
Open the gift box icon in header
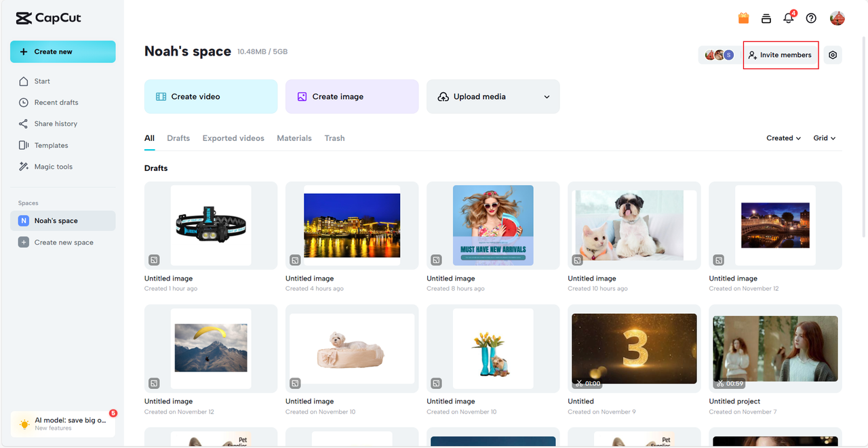click(x=744, y=18)
